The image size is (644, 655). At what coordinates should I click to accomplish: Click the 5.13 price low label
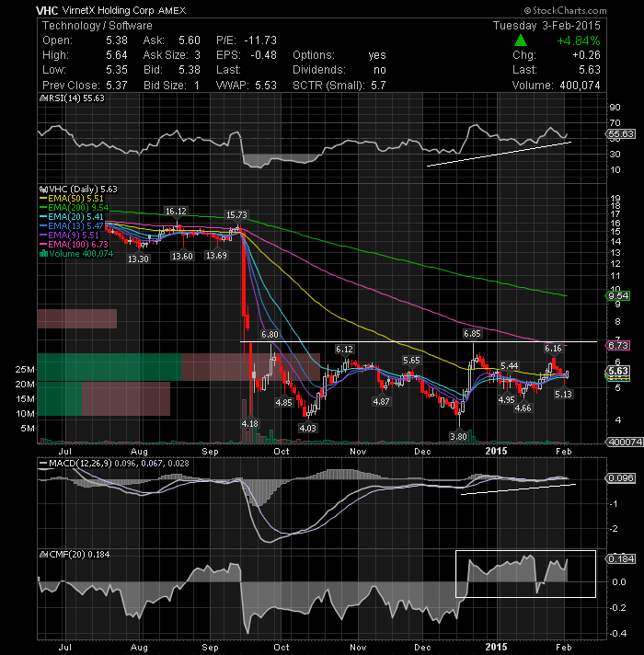[x=563, y=394]
